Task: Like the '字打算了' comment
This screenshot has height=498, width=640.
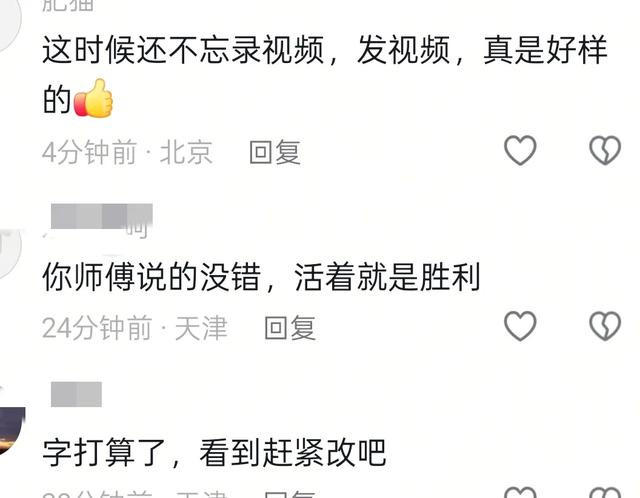Action: (520, 492)
